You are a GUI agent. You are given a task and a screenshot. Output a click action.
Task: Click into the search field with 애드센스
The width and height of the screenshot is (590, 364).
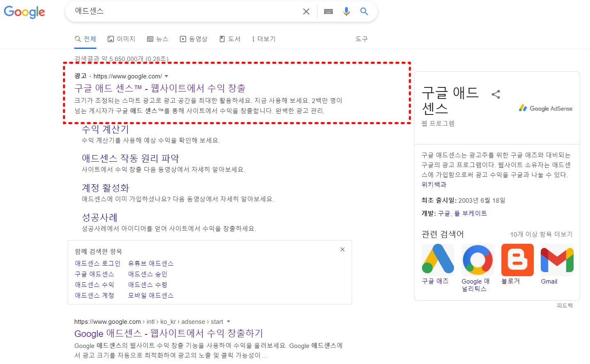185,11
